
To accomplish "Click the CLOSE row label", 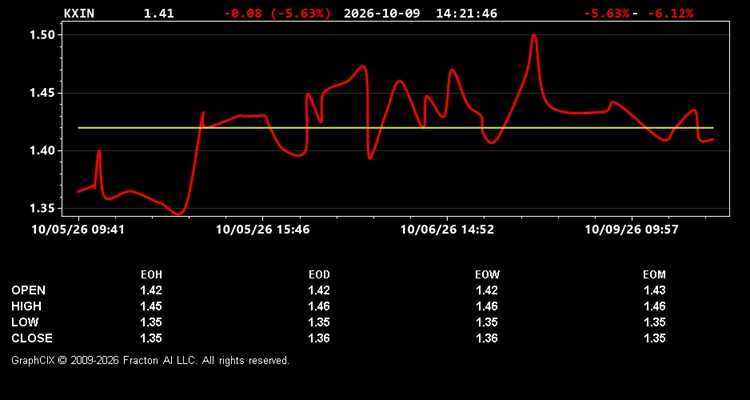I will click(32, 338).
